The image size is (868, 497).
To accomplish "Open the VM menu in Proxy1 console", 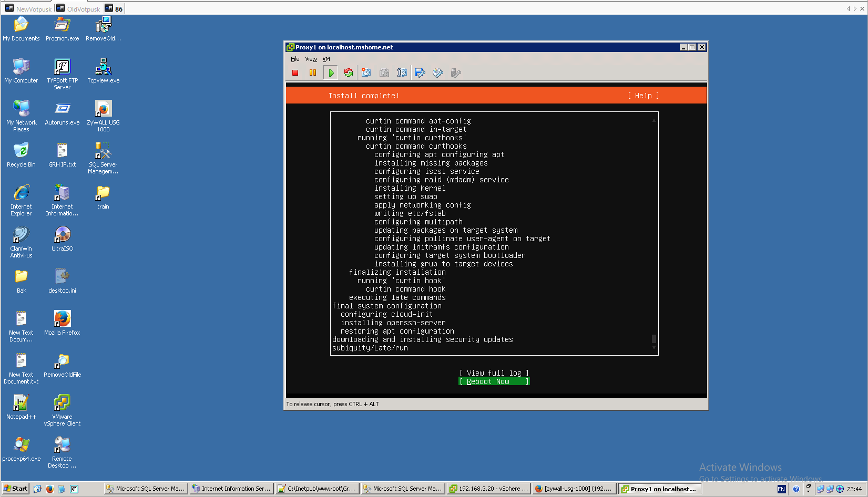I will pos(326,59).
